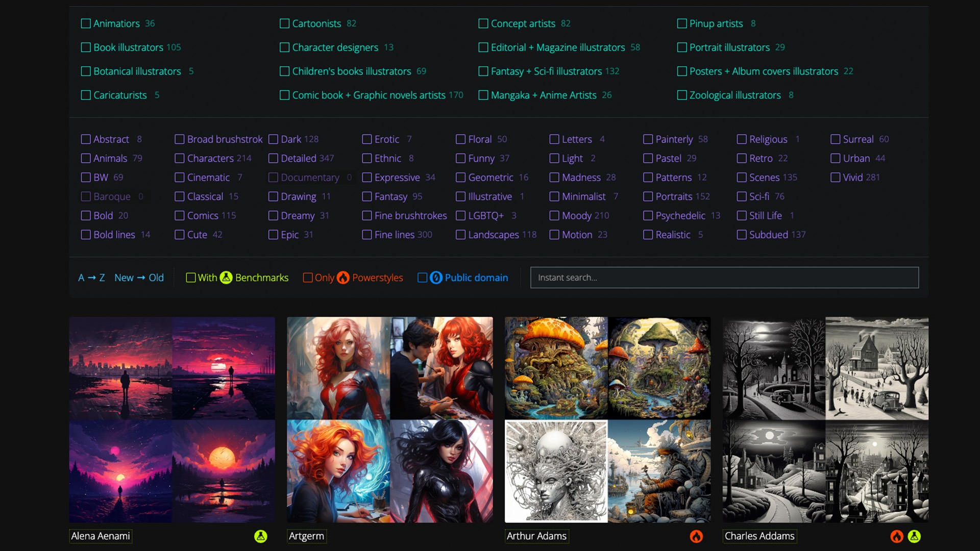Click the green benchmark flask icon in filter bar
The width and height of the screenshot is (980, 551).
[226, 278]
